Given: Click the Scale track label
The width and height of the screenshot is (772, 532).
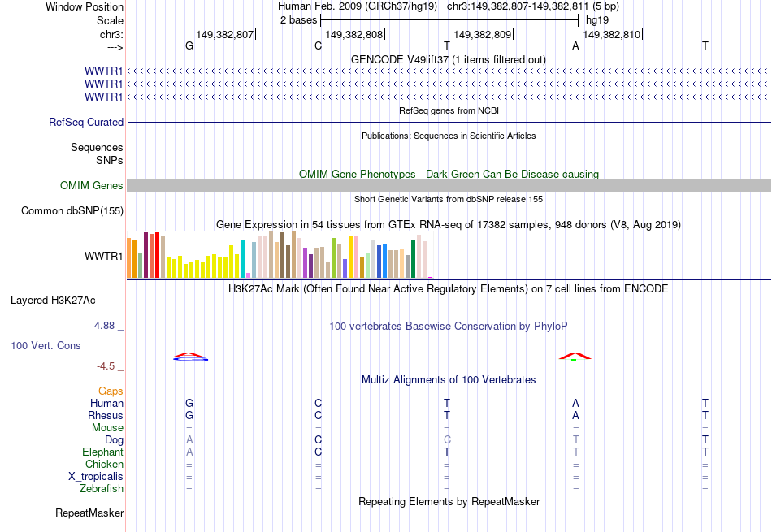Looking at the screenshot, I should (x=110, y=20).
